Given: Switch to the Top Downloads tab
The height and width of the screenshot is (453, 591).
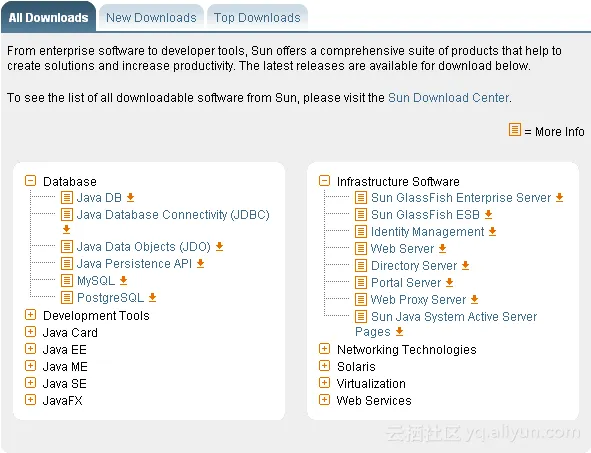Looking at the screenshot, I should pos(257,18).
